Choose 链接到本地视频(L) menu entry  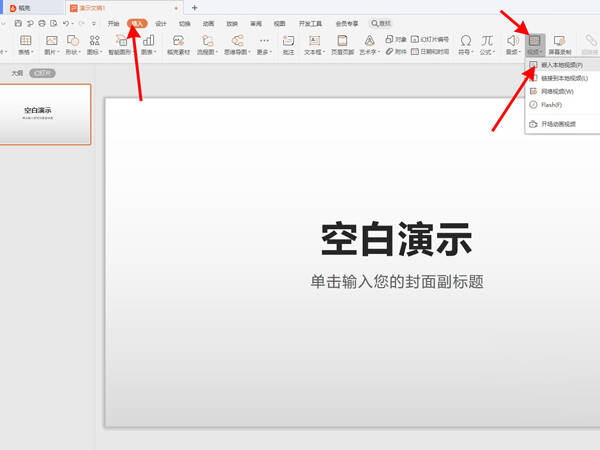tap(563, 78)
